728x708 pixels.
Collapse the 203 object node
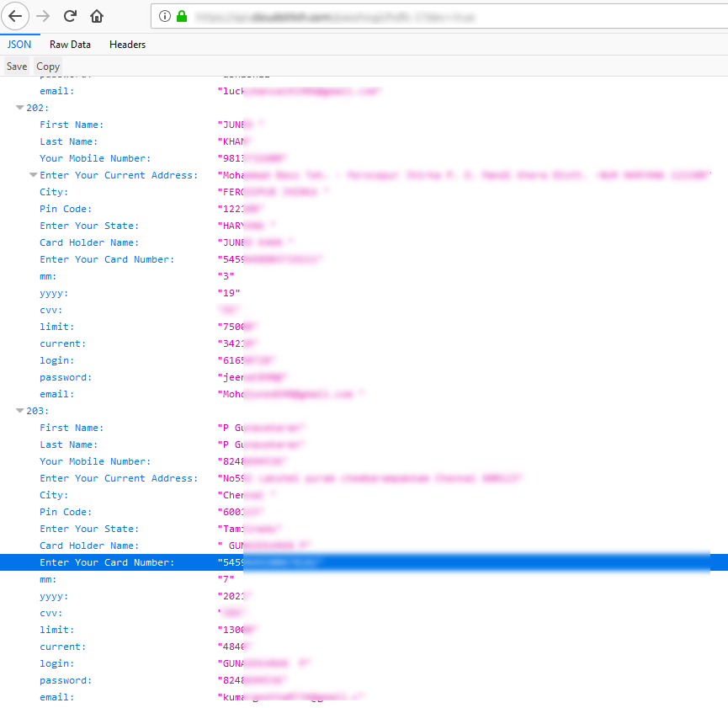(20, 411)
